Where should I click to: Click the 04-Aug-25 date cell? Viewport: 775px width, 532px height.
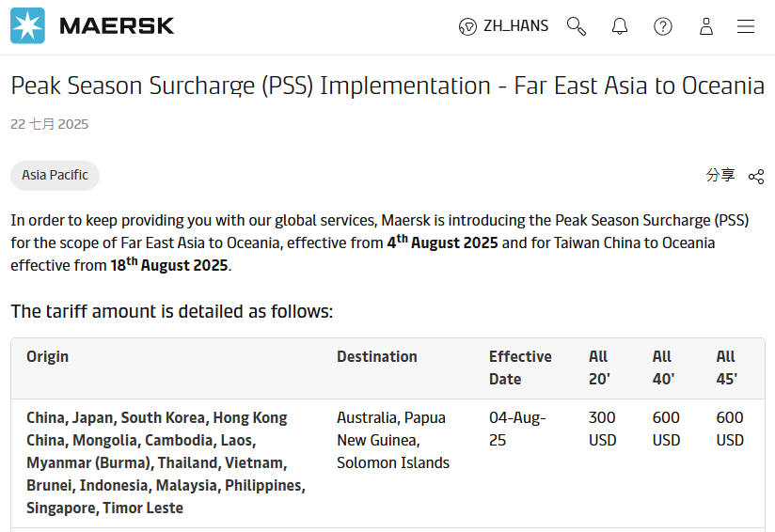[517, 429]
